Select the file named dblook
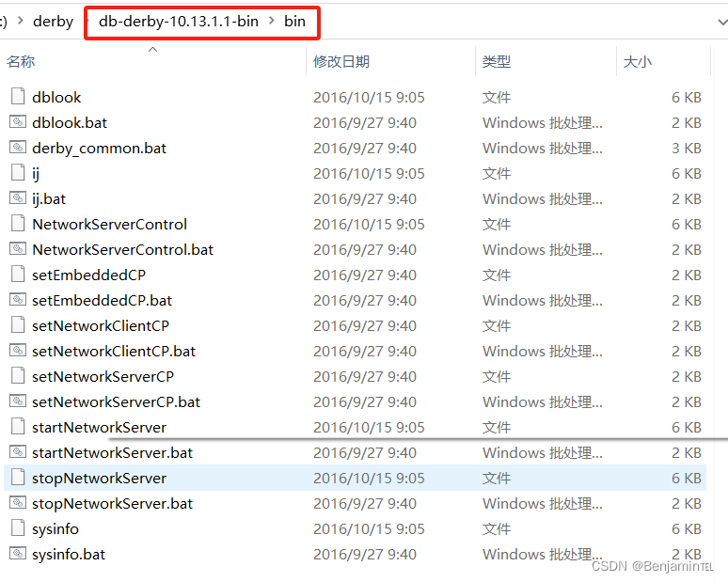This screenshot has height=582, width=728. [56, 98]
